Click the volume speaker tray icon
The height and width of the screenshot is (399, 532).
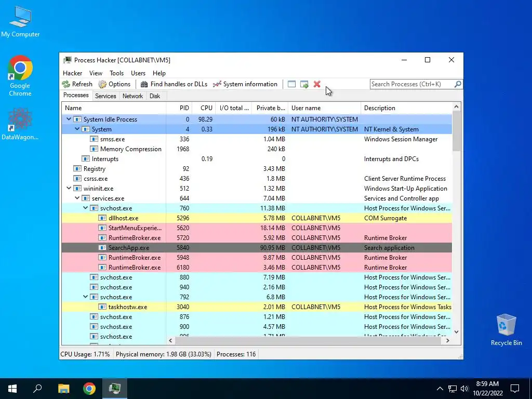(x=464, y=389)
